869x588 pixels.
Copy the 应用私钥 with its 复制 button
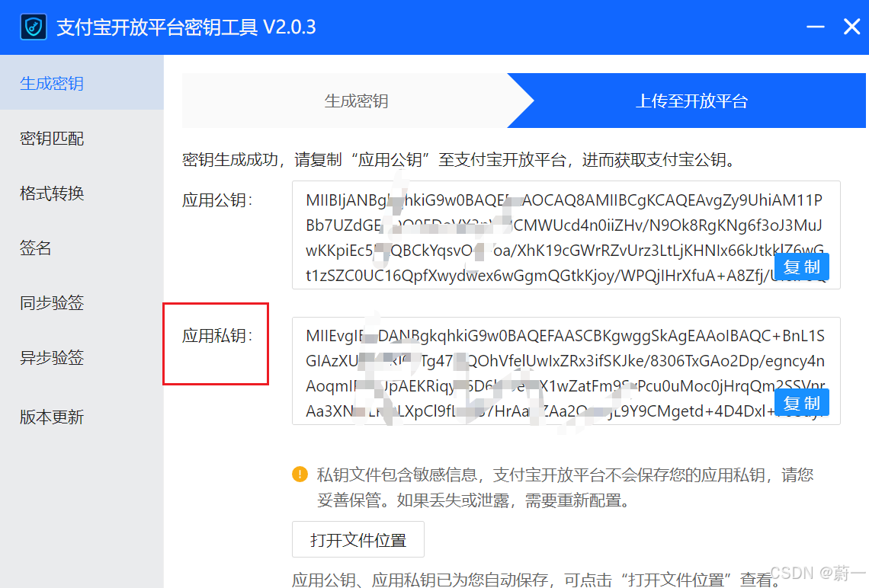pos(801,403)
